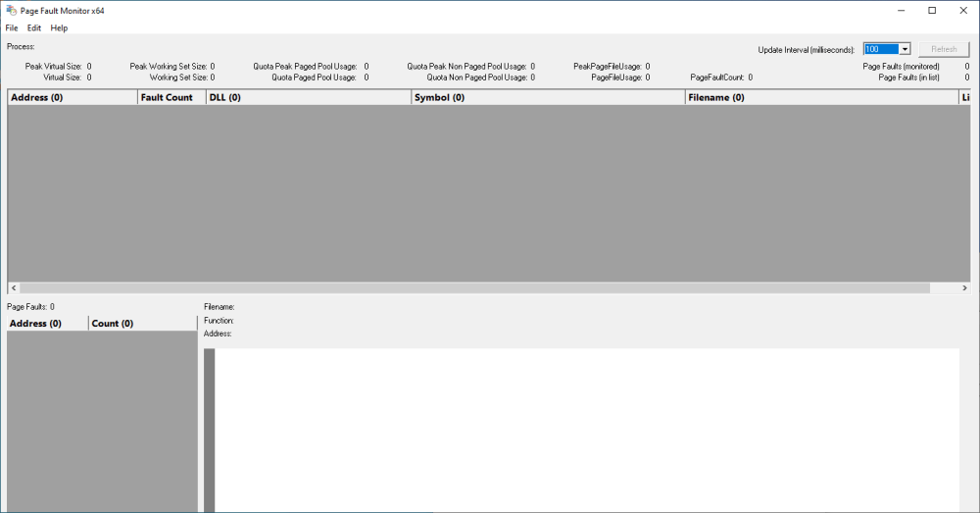Open the Edit menu
The image size is (980, 513).
(x=33, y=28)
